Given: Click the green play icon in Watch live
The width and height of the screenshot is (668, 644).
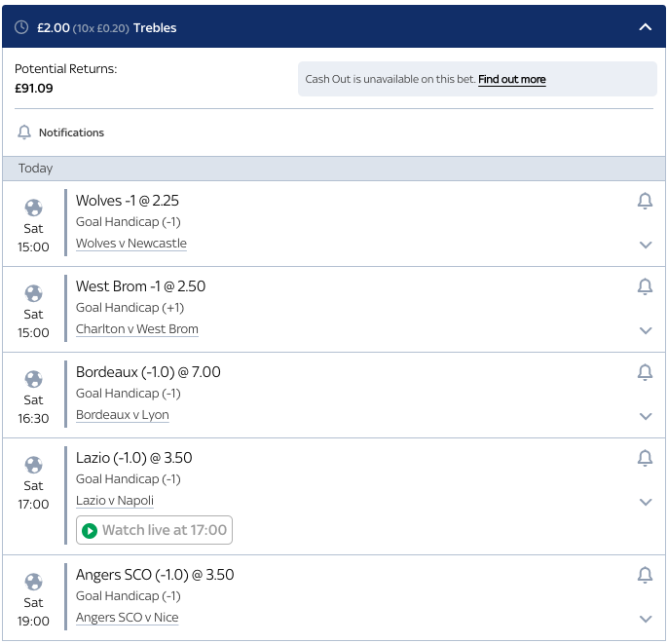Looking at the screenshot, I should pyautogui.click(x=90, y=530).
